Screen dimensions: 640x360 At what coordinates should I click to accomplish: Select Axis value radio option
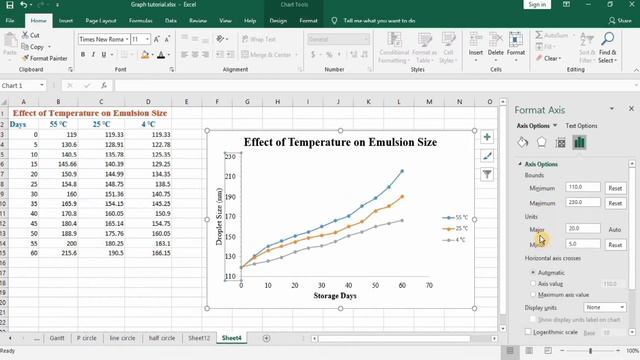[533, 283]
